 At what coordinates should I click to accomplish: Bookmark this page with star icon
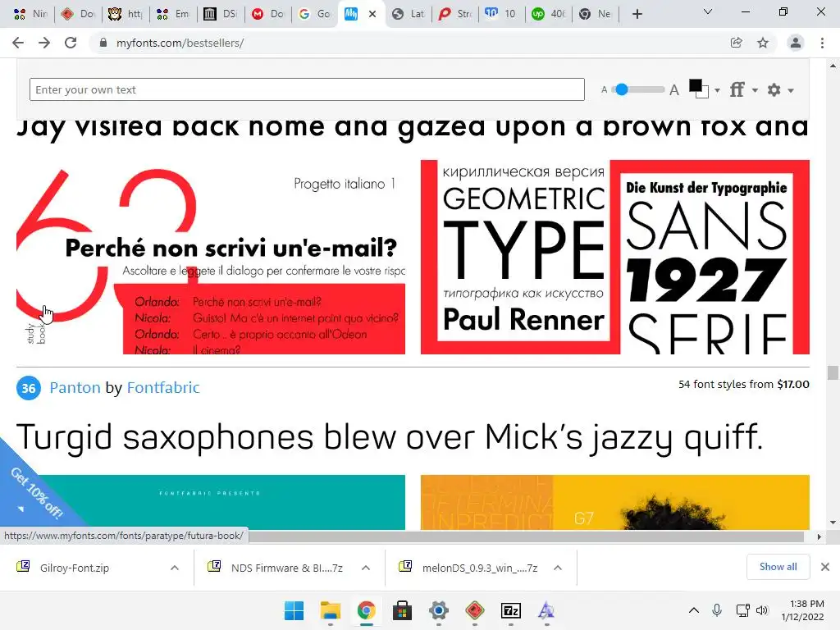click(763, 43)
